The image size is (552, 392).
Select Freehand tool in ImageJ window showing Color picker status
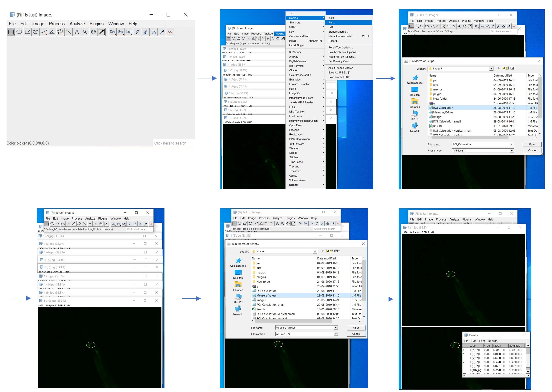tap(36, 32)
